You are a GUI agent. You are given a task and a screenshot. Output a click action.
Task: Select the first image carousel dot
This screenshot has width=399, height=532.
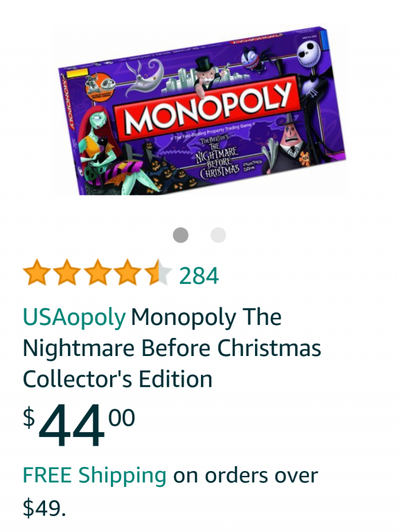[181, 235]
